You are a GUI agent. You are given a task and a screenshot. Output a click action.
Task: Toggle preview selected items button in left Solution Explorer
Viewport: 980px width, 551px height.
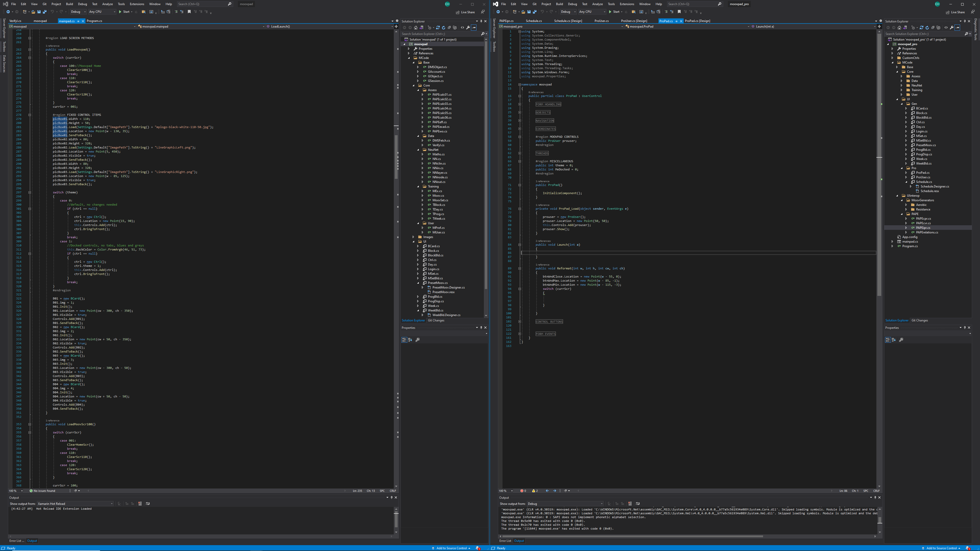(x=474, y=28)
